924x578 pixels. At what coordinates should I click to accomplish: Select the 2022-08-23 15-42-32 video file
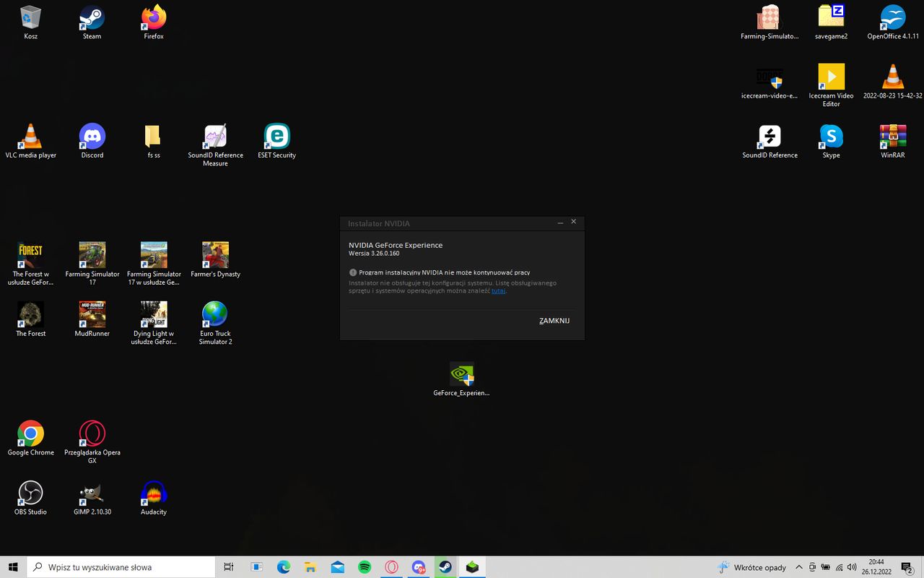coord(893,82)
